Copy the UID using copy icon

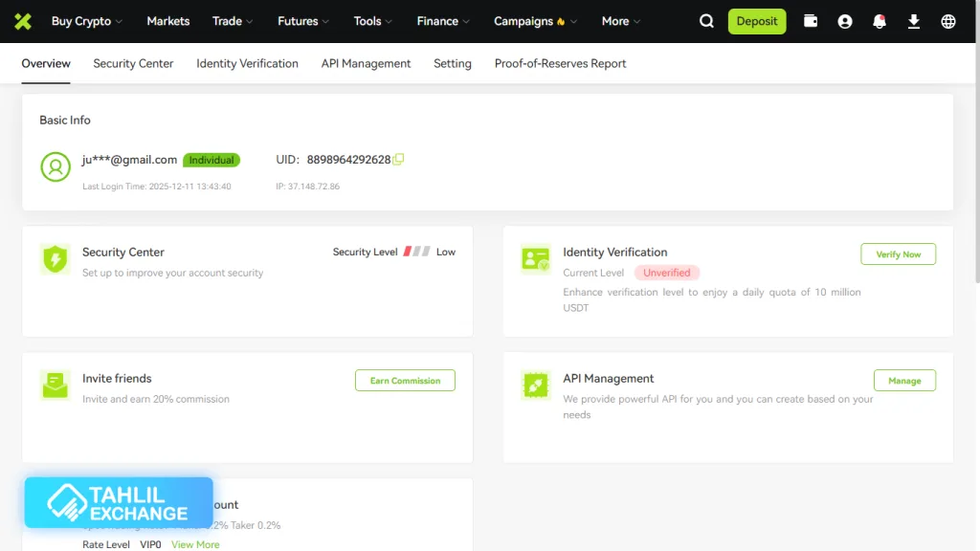tap(398, 160)
